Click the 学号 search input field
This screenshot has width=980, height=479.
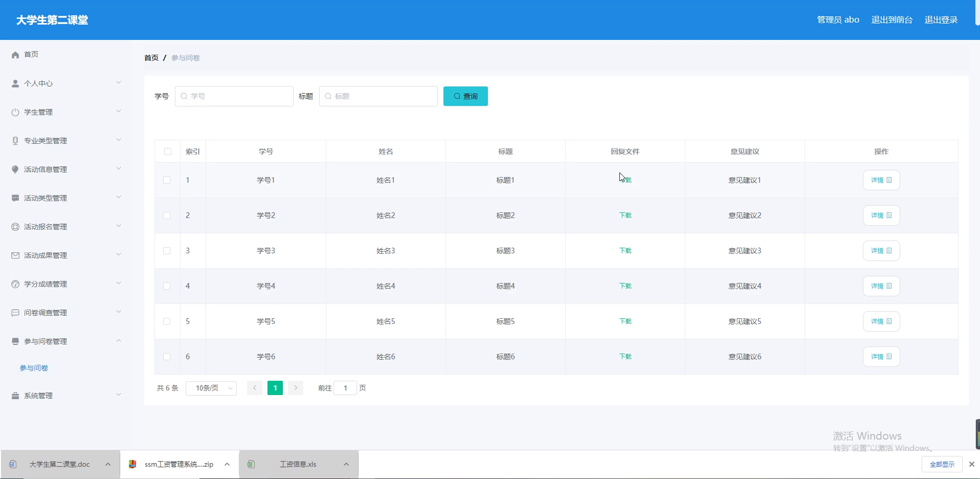coord(234,96)
